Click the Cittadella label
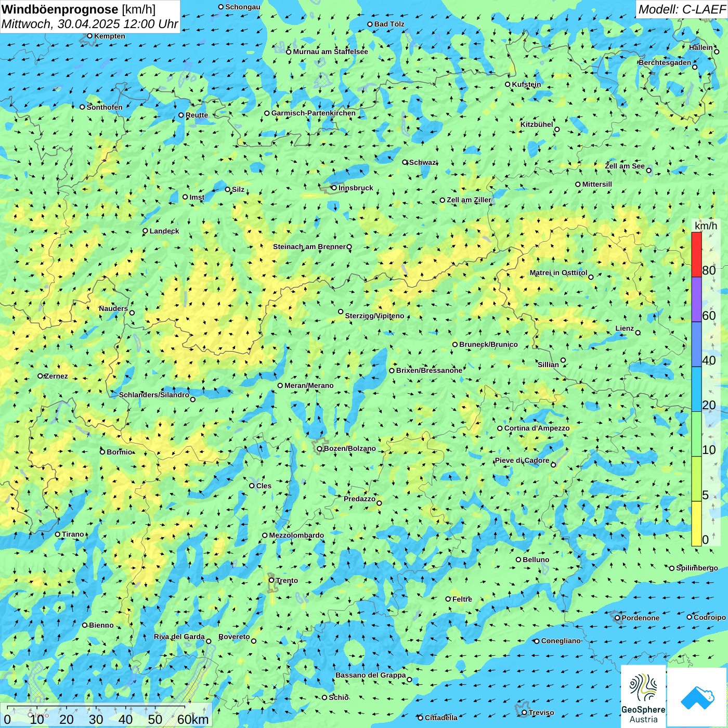 pos(441,718)
